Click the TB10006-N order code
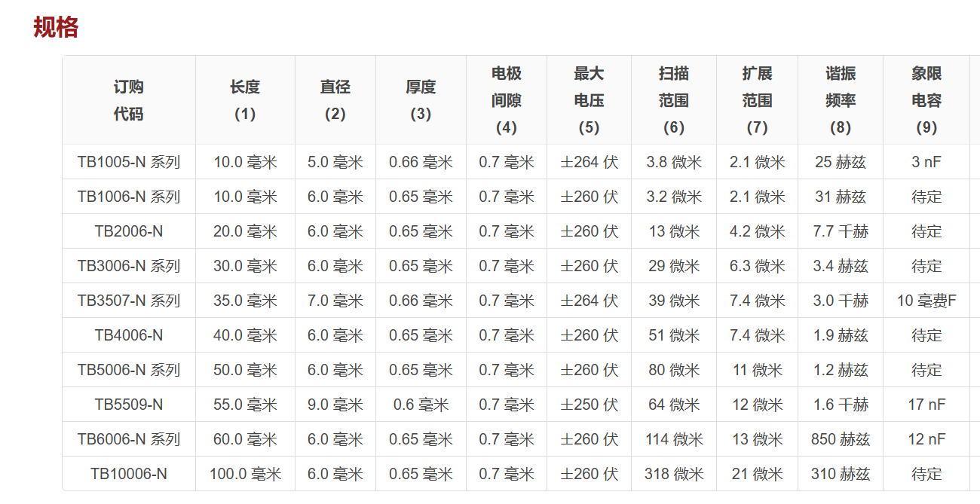Image resolution: width=980 pixels, height=504 pixels. 129,474
